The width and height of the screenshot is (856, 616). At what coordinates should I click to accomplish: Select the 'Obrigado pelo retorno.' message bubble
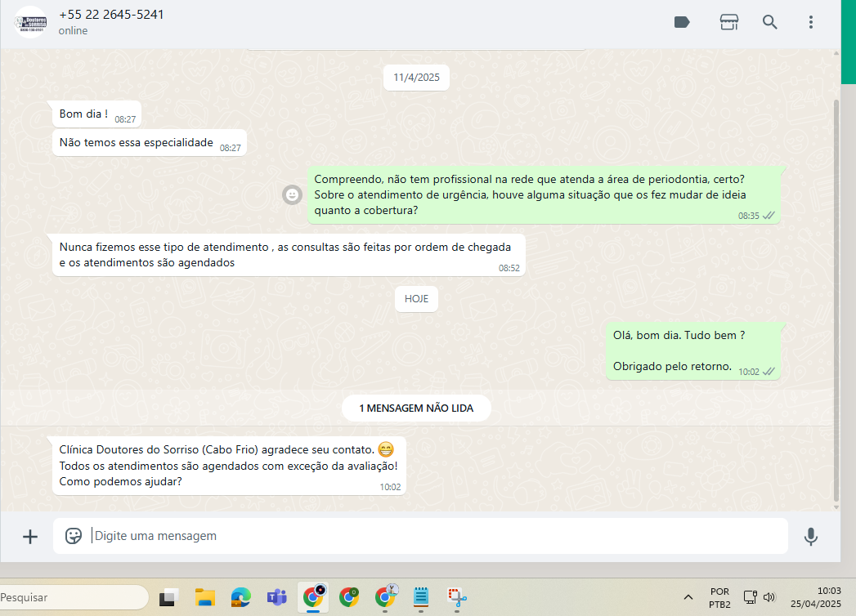[x=693, y=351]
